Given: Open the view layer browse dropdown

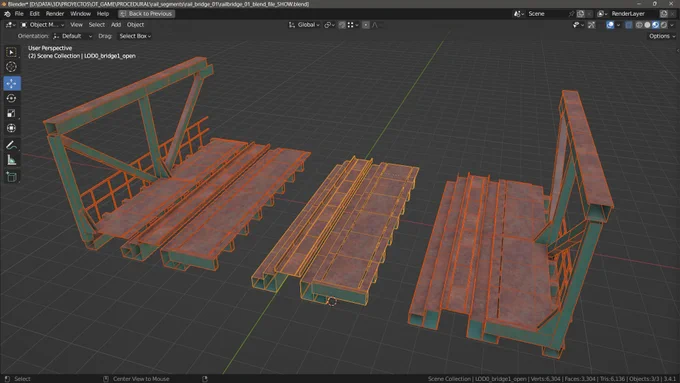Looking at the screenshot, I should click(603, 14).
